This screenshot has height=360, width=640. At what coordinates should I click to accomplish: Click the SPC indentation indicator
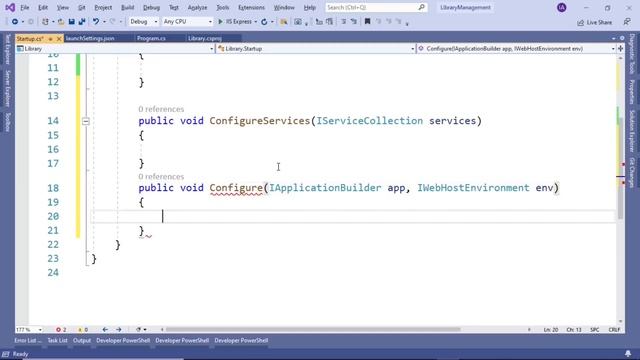[x=594, y=329]
